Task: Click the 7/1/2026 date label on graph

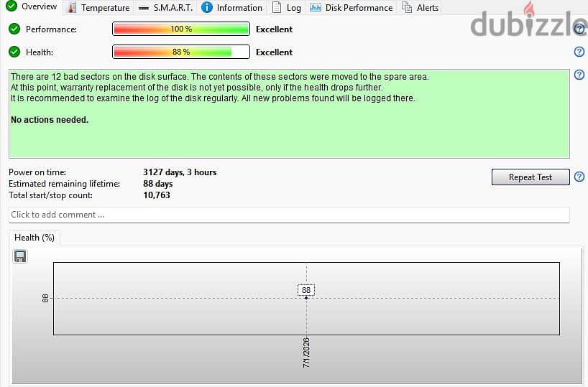Action: (306, 353)
